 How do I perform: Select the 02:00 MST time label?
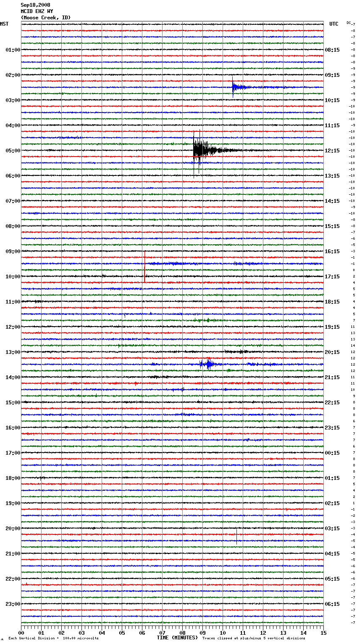pyautogui.click(x=13, y=75)
